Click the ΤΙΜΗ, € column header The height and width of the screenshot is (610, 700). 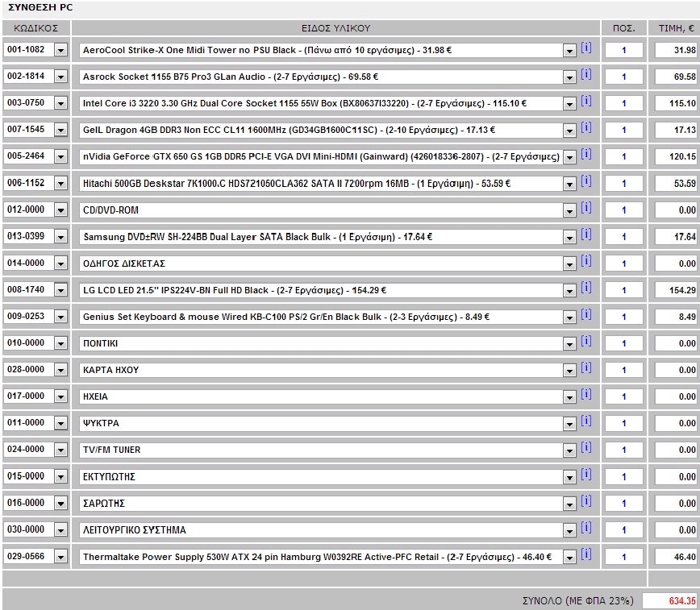click(676, 28)
